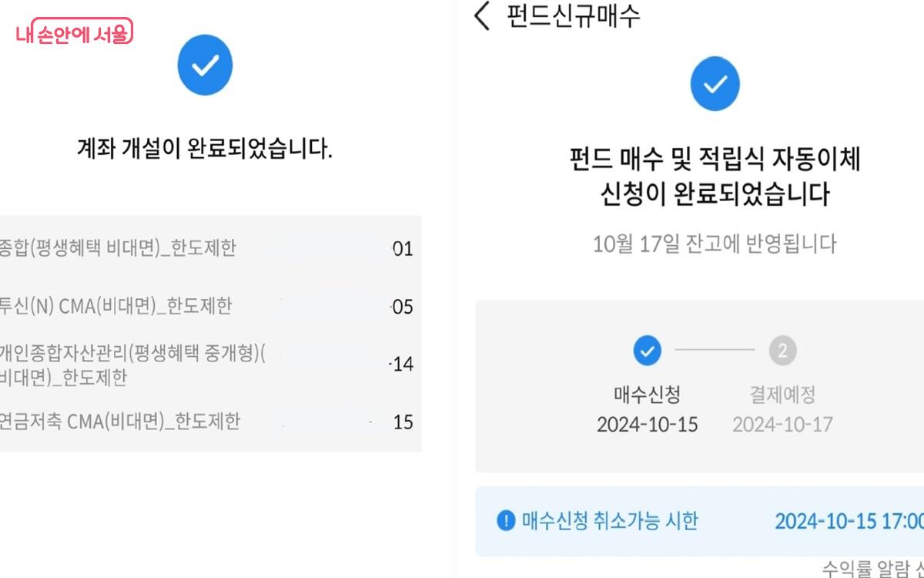This screenshot has height=578, width=924.
Task: Select the completed 매수신청 step checkmark circle
Action: (647, 351)
